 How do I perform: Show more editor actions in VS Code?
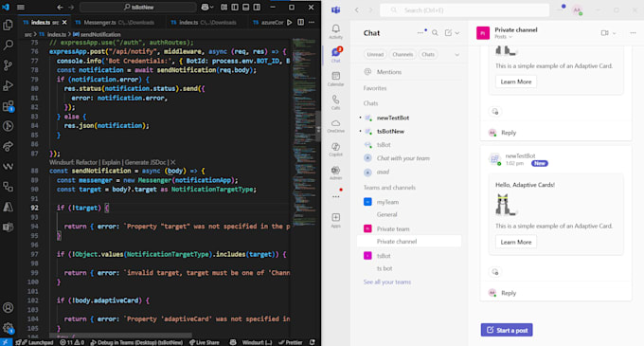(312, 22)
